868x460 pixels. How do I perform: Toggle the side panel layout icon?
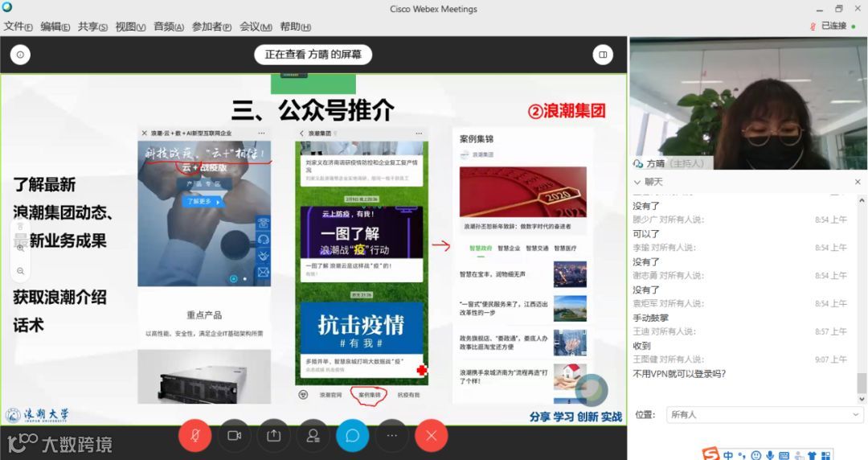point(603,55)
